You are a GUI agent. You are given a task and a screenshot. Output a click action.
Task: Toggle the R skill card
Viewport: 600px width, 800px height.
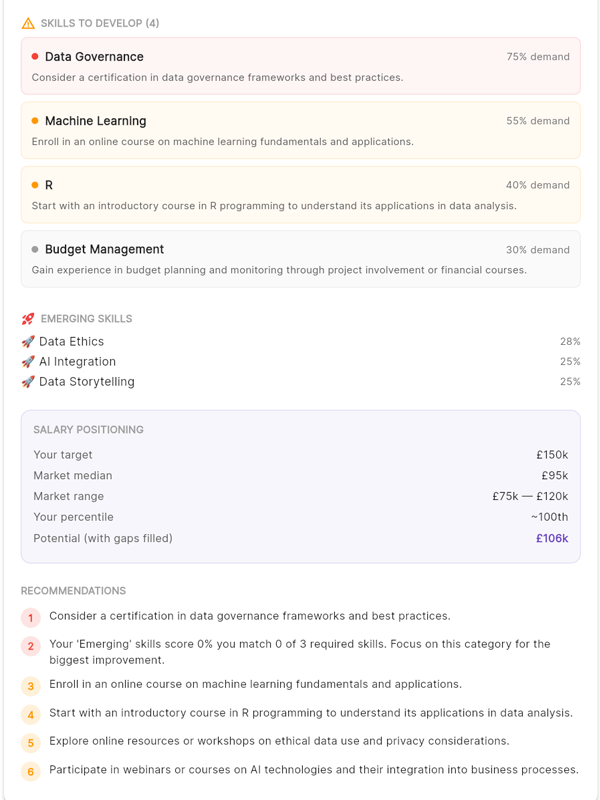300,193
